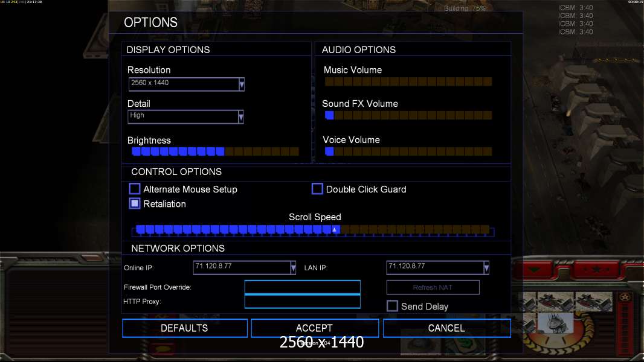Click the Firewall Port Override field
Image resolution: width=644 pixels, height=362 pixels.
click(302, 287)
